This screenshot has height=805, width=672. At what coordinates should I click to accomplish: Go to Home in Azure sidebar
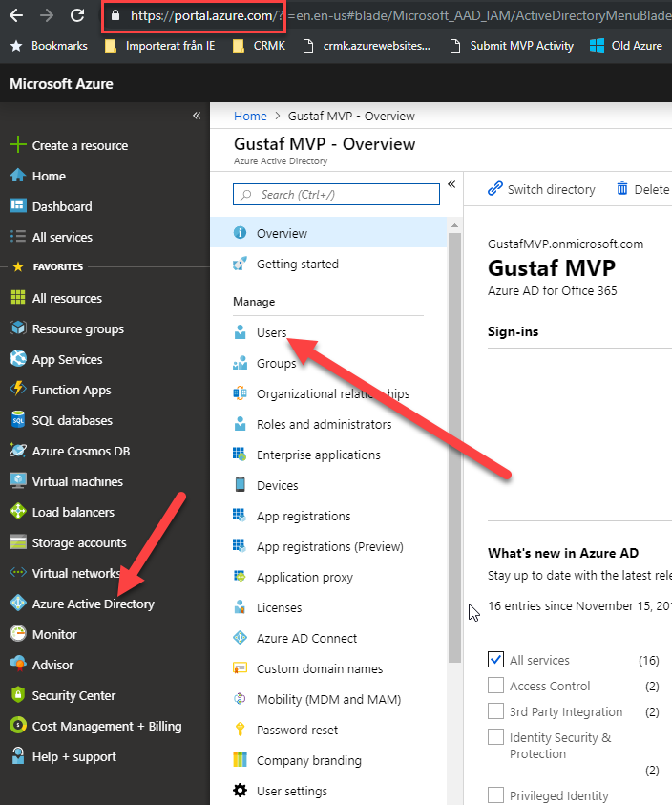point(49,176)
